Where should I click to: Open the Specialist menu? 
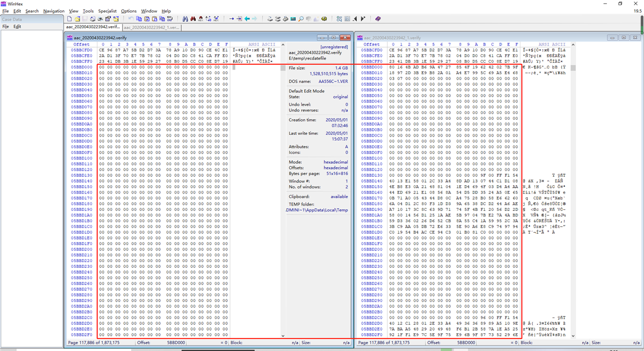[107, 11]
